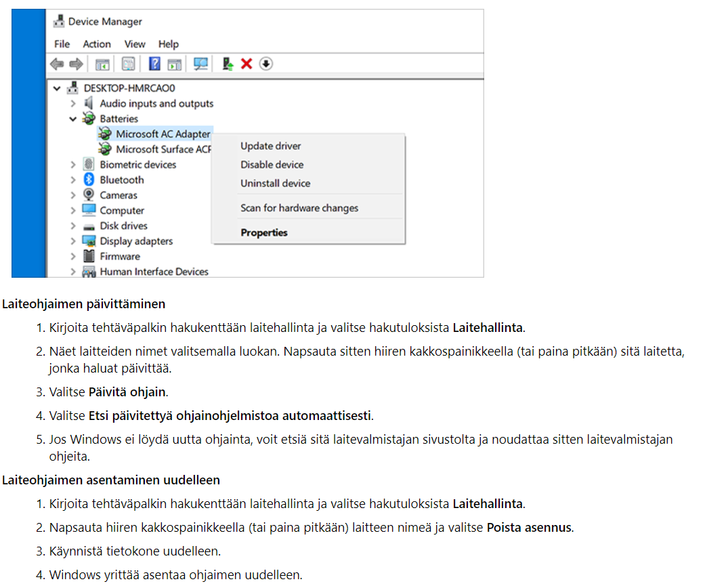Viewport: 707px width, 588px height.
Task: Click the Cameras webcam icon
Action: coord(89,195)
